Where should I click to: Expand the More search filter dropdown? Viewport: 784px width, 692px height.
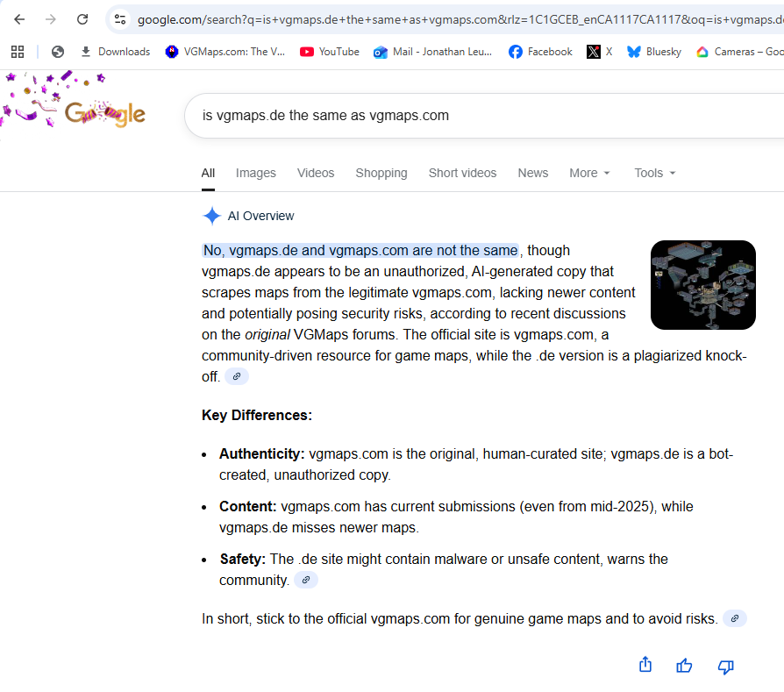tap(589, 173)
